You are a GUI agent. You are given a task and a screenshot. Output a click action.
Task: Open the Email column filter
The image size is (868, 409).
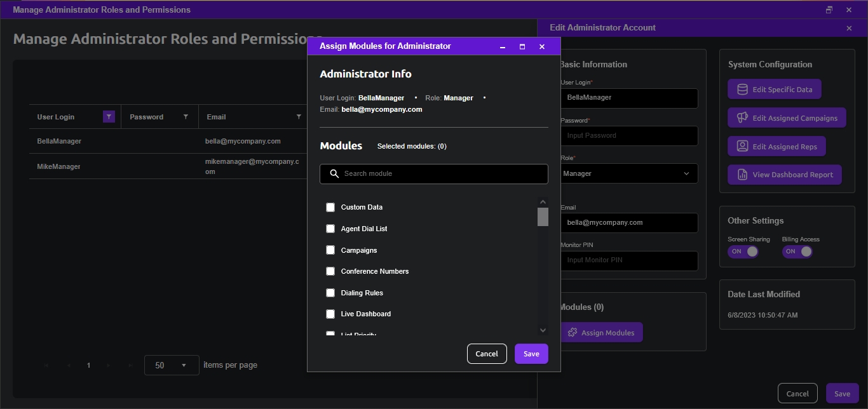pyautogui.click(x=299, y=117)
